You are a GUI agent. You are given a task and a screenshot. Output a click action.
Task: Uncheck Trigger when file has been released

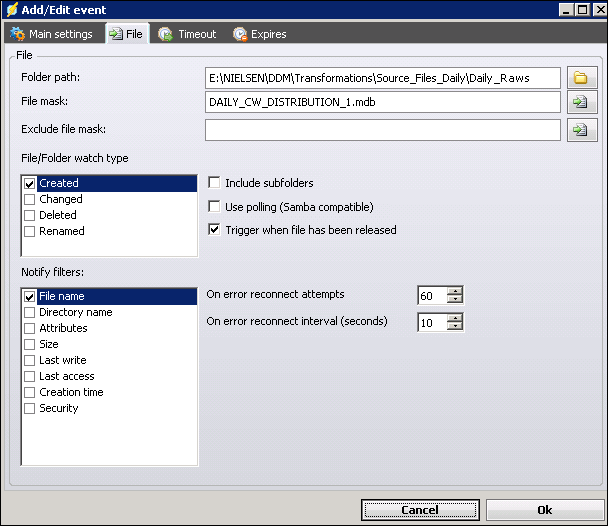point(214,230)
